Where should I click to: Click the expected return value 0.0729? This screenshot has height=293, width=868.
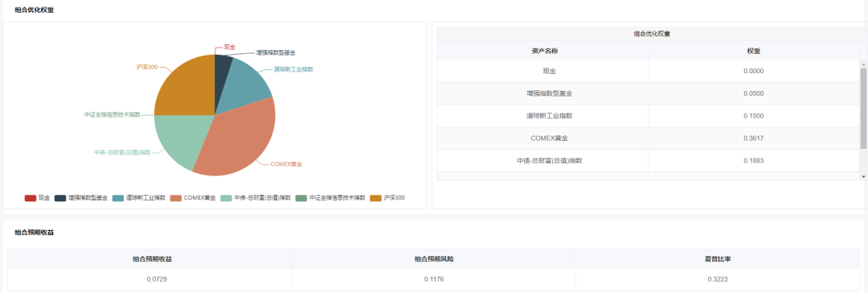coord(156,279)
